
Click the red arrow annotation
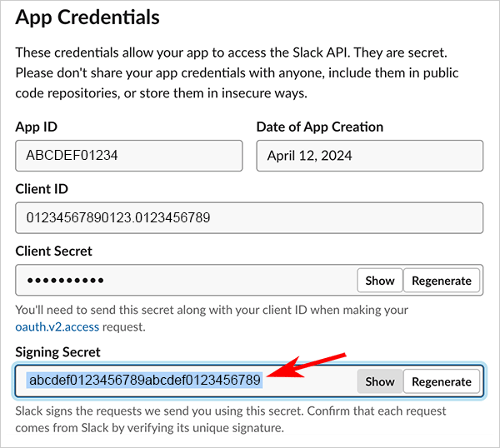point(312,366)
